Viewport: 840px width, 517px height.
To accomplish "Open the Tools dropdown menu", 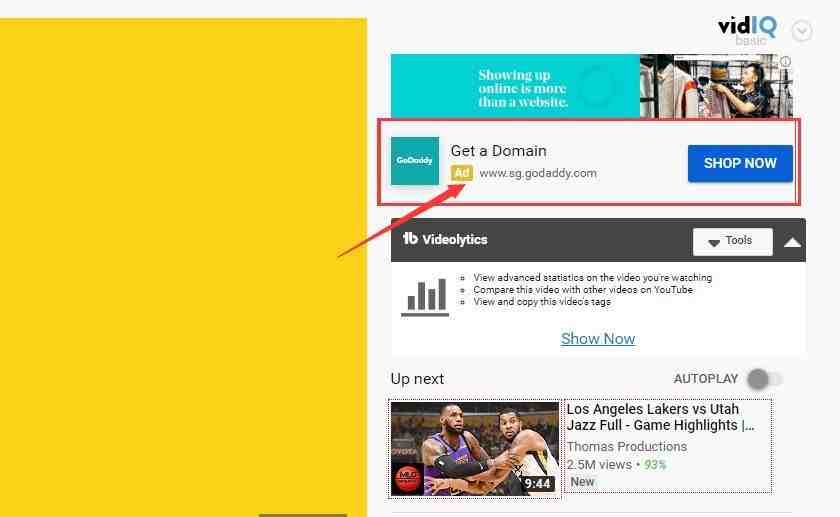I will click(x=732, y=242).
